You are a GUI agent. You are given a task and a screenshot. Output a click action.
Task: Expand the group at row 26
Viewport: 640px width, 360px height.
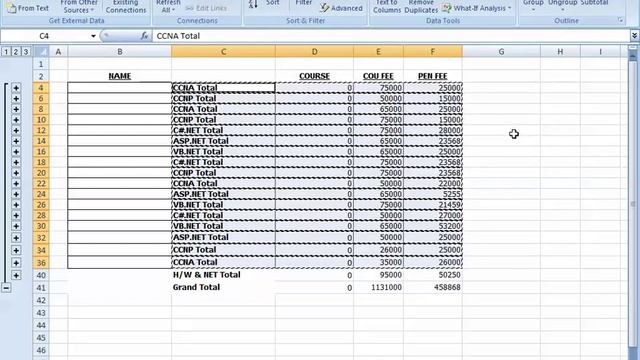16,204
